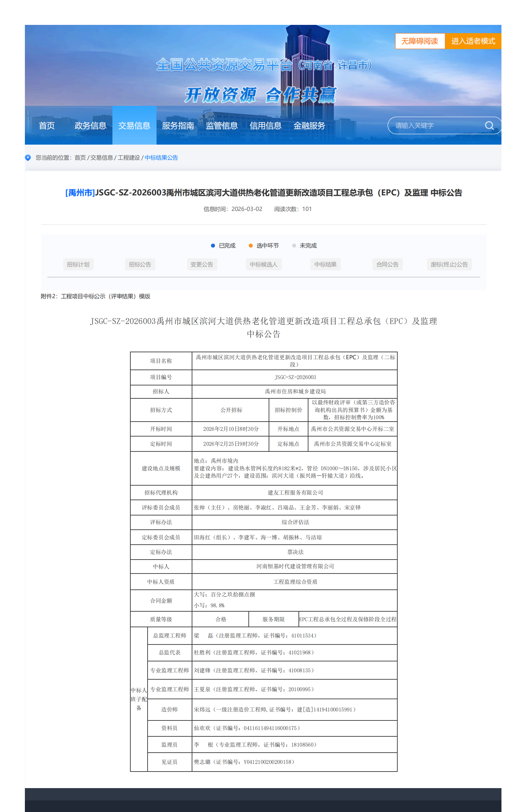
Task: Open the 合同公告 stage
Action: click(x=387, y=264)
